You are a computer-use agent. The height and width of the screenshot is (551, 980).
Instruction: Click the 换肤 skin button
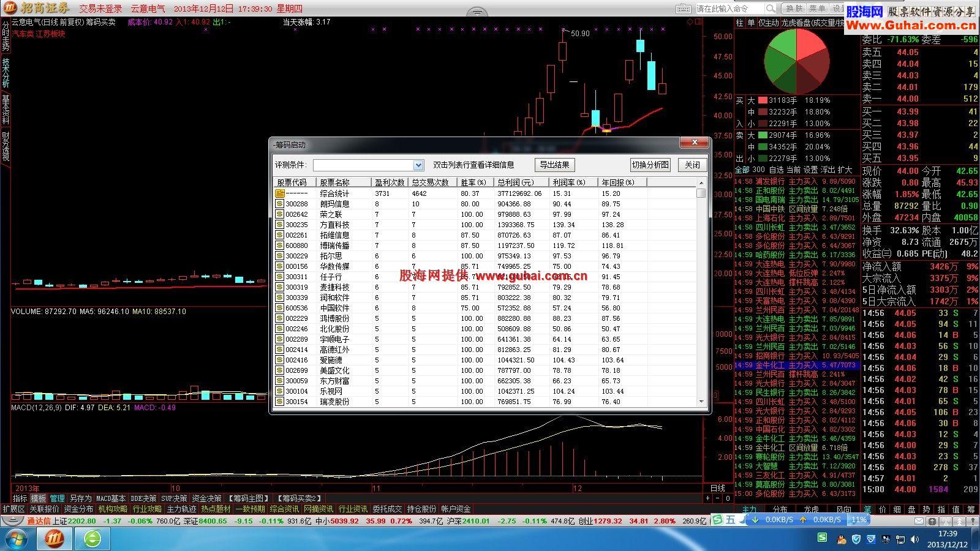coord(794,9)
